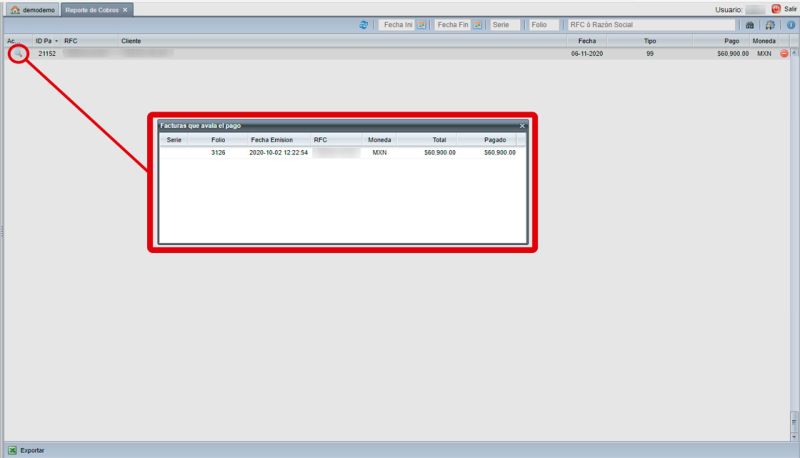Screen dimensions: 800x458
Task: Click the red cancel icon on payment row
Action: point(785,53)
